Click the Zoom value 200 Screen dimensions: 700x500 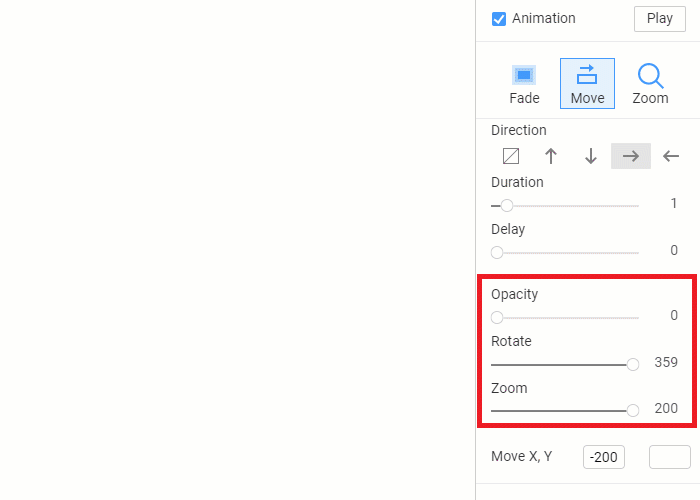point(666,408)
